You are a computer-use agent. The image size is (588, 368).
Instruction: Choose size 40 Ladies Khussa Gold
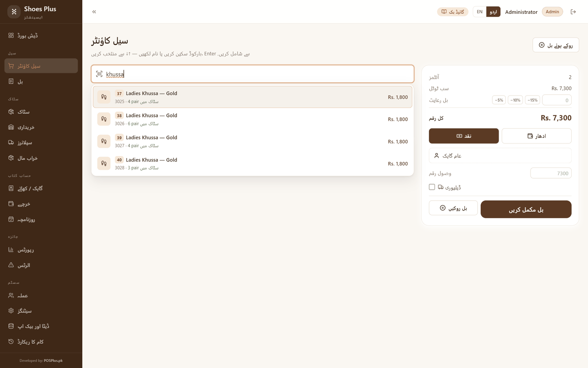[x=252, y=164]
